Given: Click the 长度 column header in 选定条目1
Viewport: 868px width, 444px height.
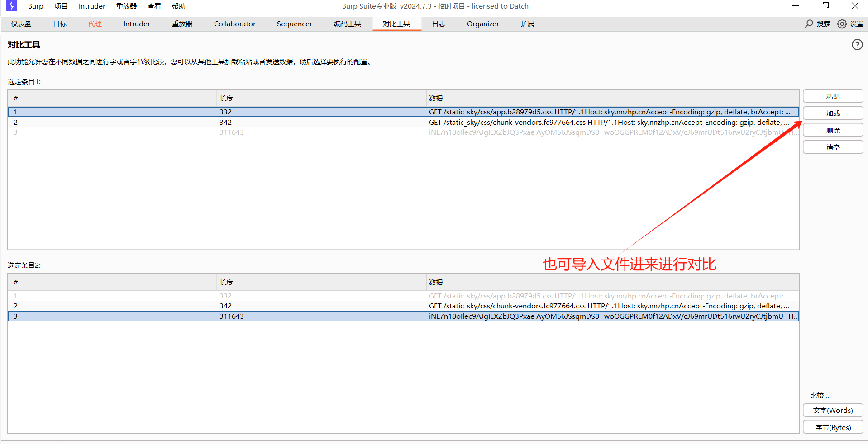Looking at the screenshot, I should click(x=321, y=99).
